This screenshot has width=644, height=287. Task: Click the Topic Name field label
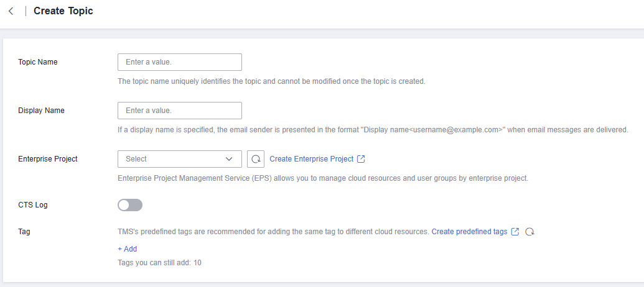(38, 62)
